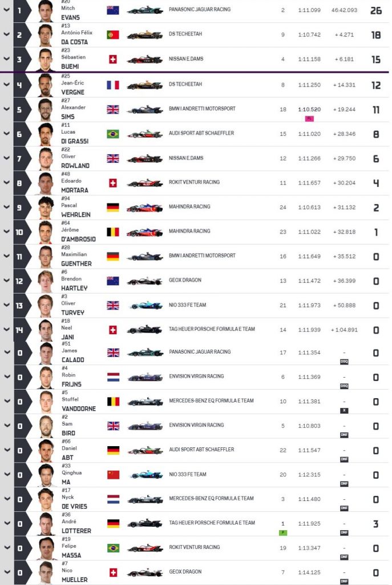Open the TAG Heuer Porsche team link for Jani

click(x=212, y=329)
